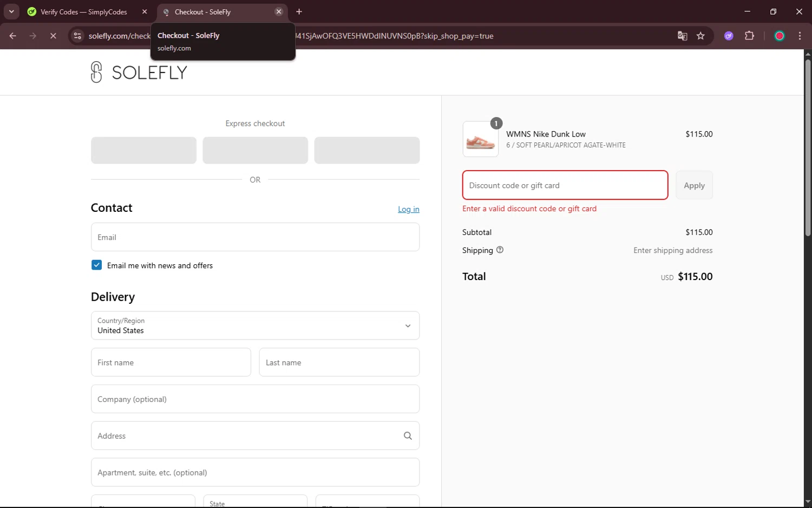812x508 pixels.
Task: Click first express checkout button placeholder
Action: pos(143,150)
